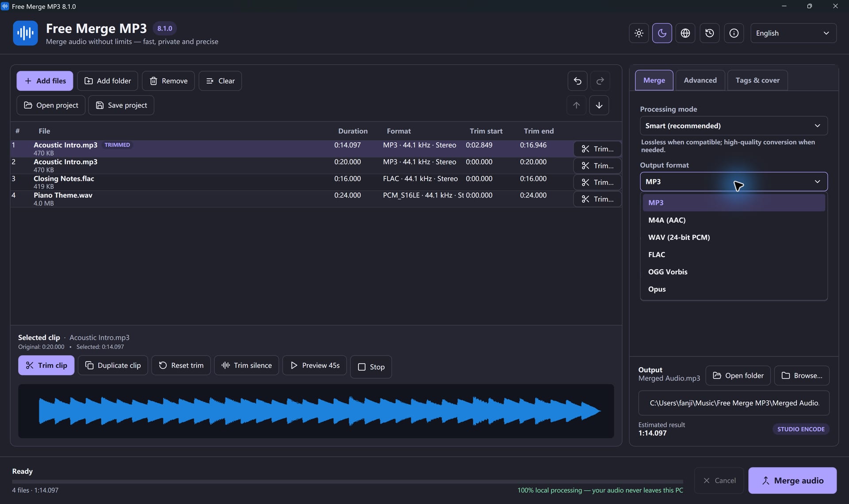Open project from disk
Screen dimensions: 849x504
click(51, 105)
